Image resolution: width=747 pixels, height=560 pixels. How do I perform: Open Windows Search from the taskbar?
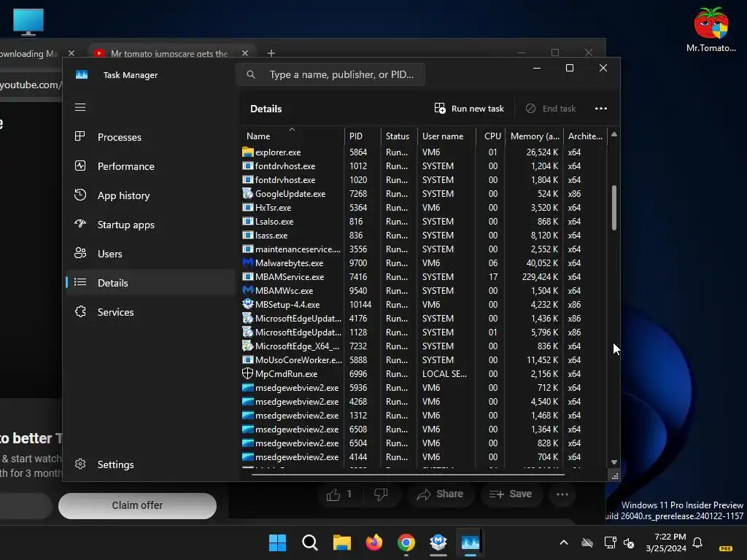[309, 542]
